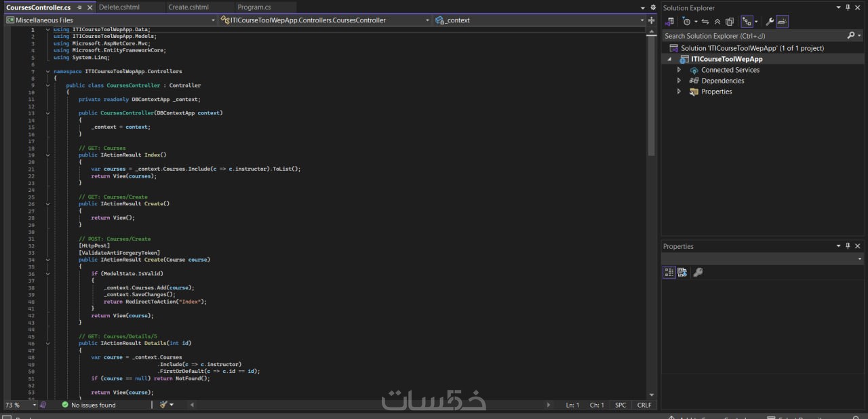Screen dimensions: 868x419
Task: Click the SPC indentation indicator
Action: click(x=620, y=405)
